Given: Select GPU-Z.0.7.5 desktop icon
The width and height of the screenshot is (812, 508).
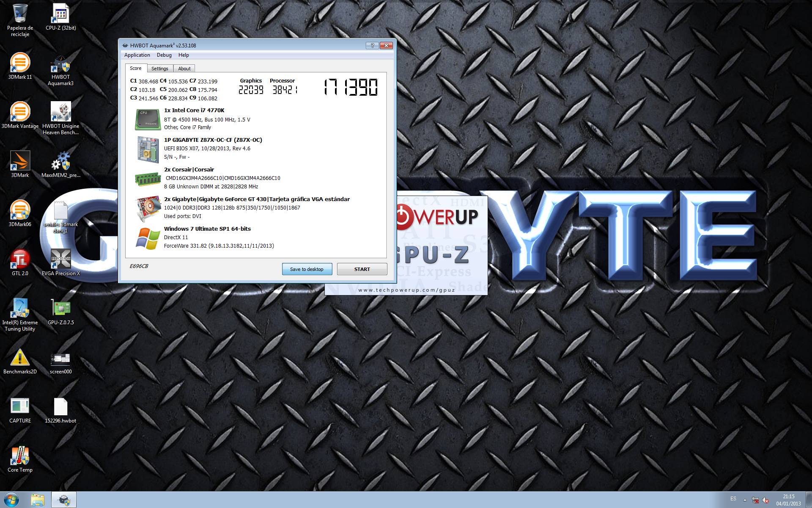Looking at the screenshot, I should [60, 312].
